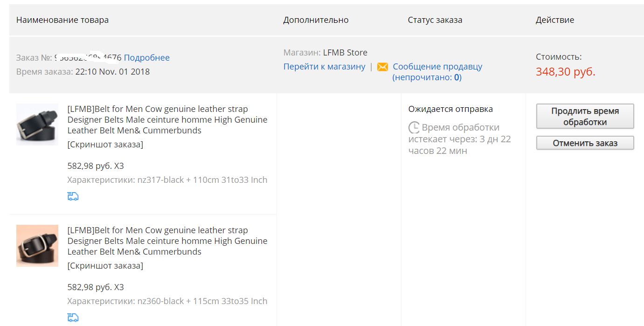Click the unread count (непрочитано: 0) link
Viewport: 644px width, 326px height.
[x=427, y=77]
